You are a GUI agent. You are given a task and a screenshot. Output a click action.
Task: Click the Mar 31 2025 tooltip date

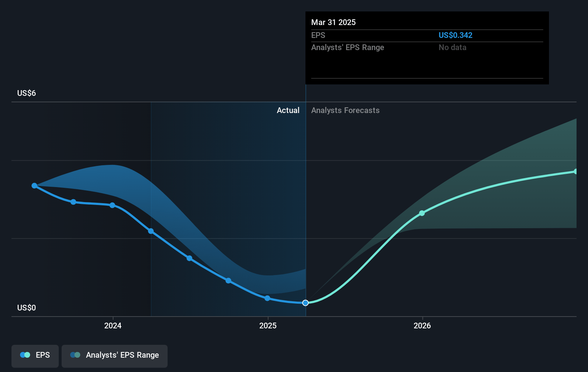pyautogui.click(x=333, y=22)
